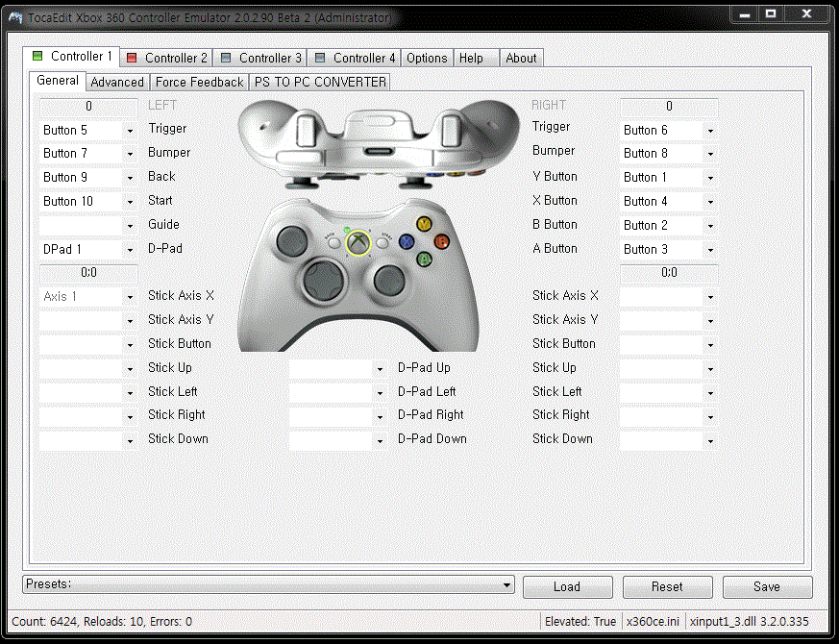This screenshot has width=839, height=644.
Task: Click the app icon in the title bar
Action: (x=15, y=17)
